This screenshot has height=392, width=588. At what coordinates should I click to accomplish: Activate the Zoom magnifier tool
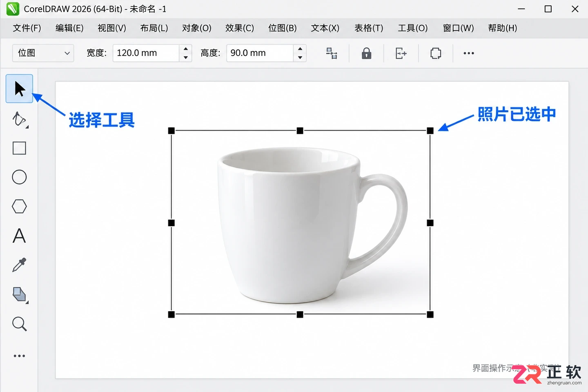coord(19,324)
